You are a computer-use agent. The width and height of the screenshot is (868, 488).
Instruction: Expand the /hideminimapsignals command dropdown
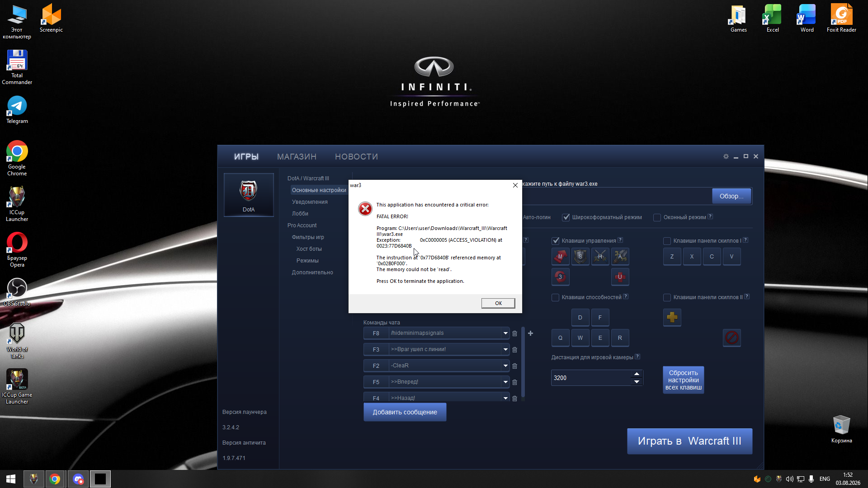coord(505,333)
